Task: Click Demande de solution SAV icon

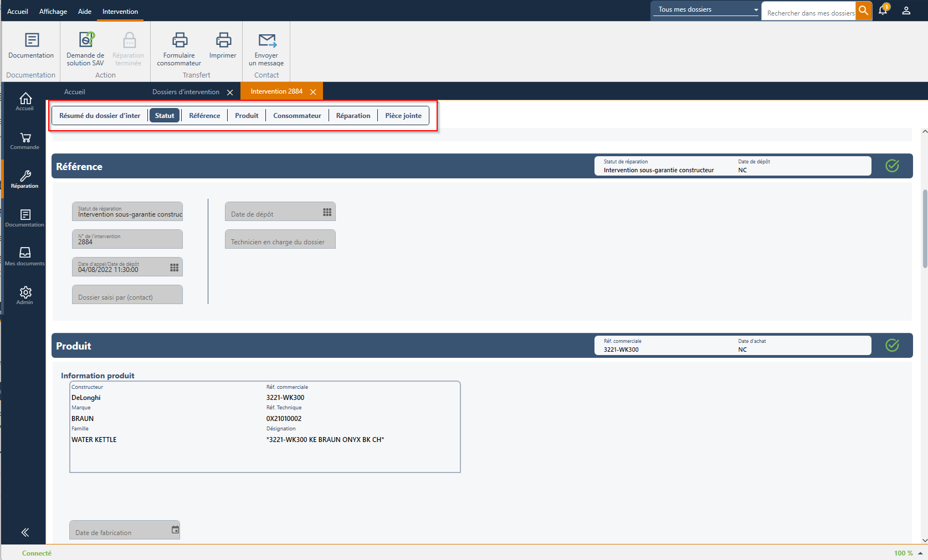Action: click(x=86, y=40)
